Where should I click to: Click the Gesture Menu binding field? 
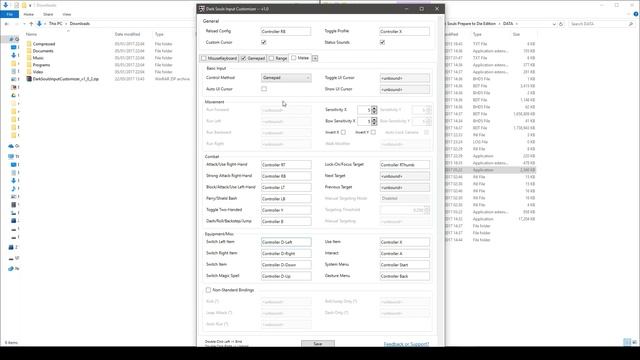tap(404, 276)
